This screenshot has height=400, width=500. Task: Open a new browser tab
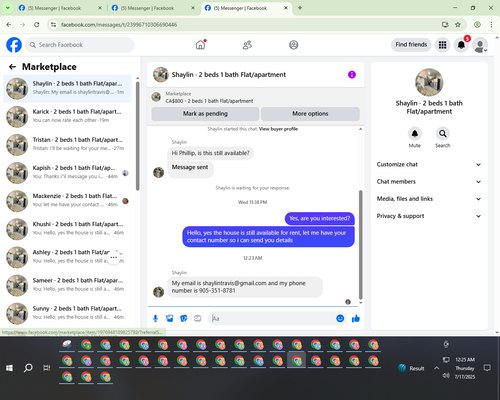click(x=300, y=8)
